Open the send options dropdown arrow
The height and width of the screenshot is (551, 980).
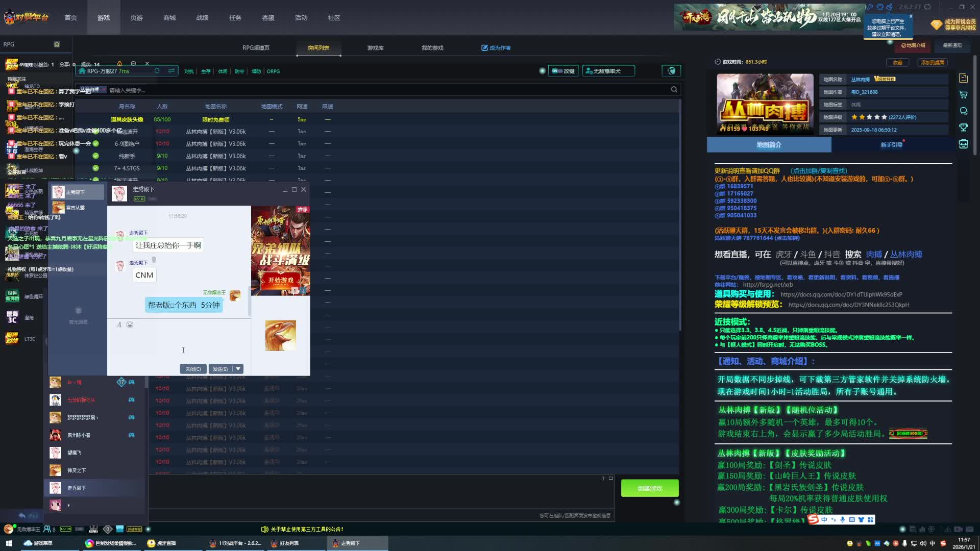coord(238,369)
